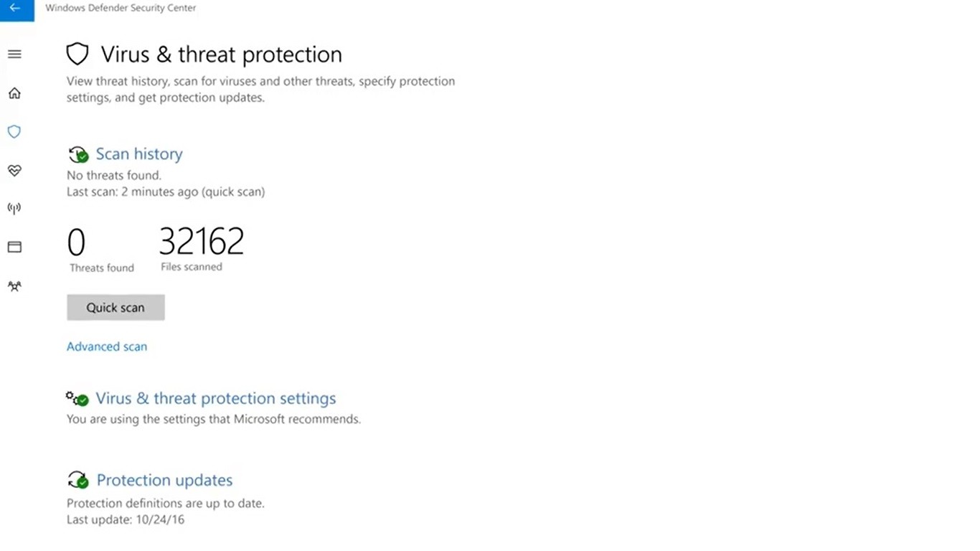This screenshot has height=551, width=980.
Task: Open Virus & threat protection settings
Action: pos(215,398)
